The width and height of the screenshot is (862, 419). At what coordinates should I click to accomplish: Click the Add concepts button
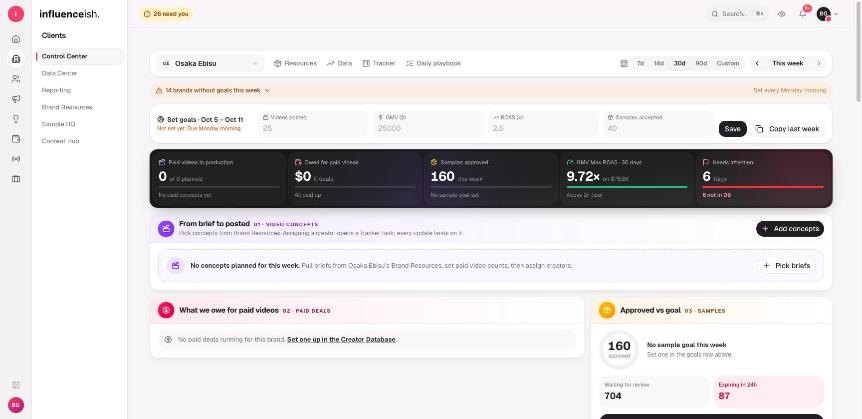tap(790, 229)
